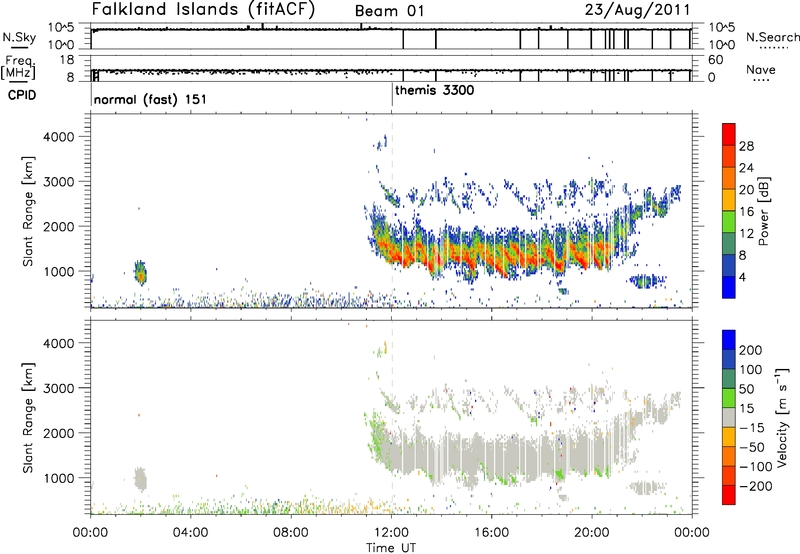Click the 'N.Sky' legend label

point(19,37)
